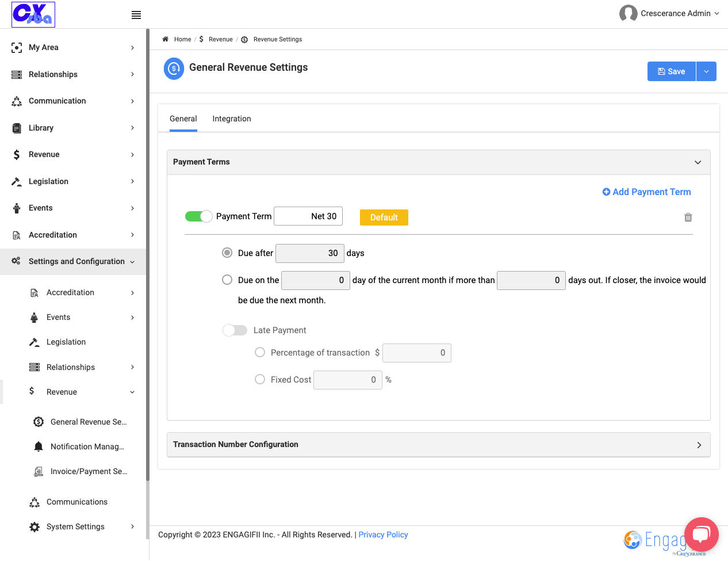Expand the Transaction Number Configuration section
This screenshot has width=728, height=561.
[699, 445]
